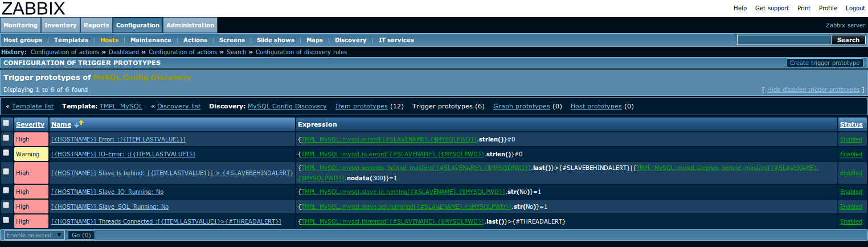The image size is (868, 247).
Task: Open Item prototypes link
Action: pyautogui.click(x=362, y=106)
